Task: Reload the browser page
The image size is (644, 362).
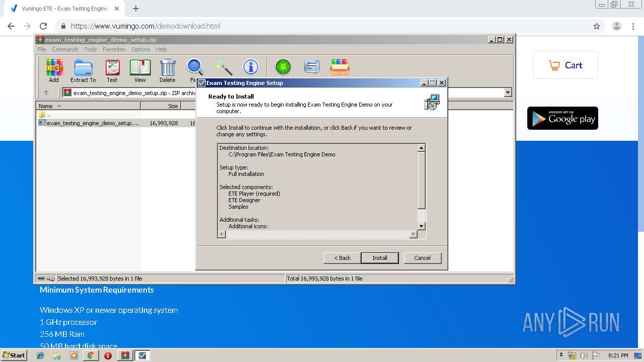Action: pyautogui.click(x=43, y=26)
